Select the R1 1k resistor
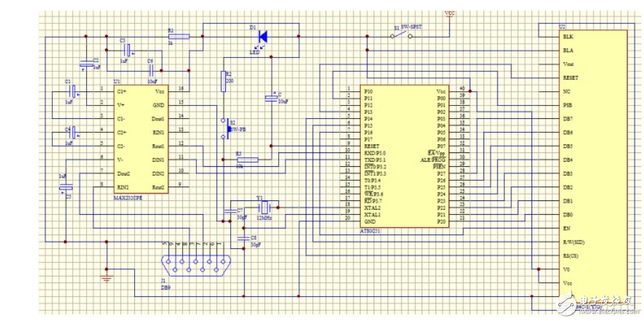Screen dimensions: 644x321 (x=179, y=36)
